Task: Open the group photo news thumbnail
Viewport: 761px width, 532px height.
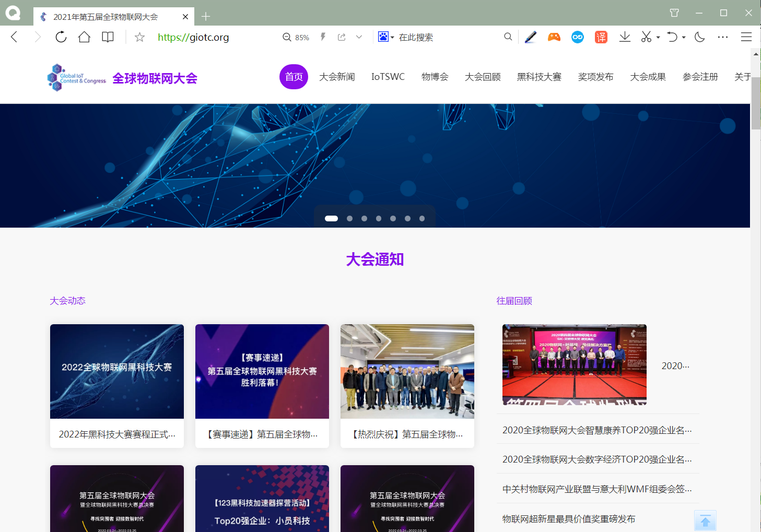Action: coord(407,371)
